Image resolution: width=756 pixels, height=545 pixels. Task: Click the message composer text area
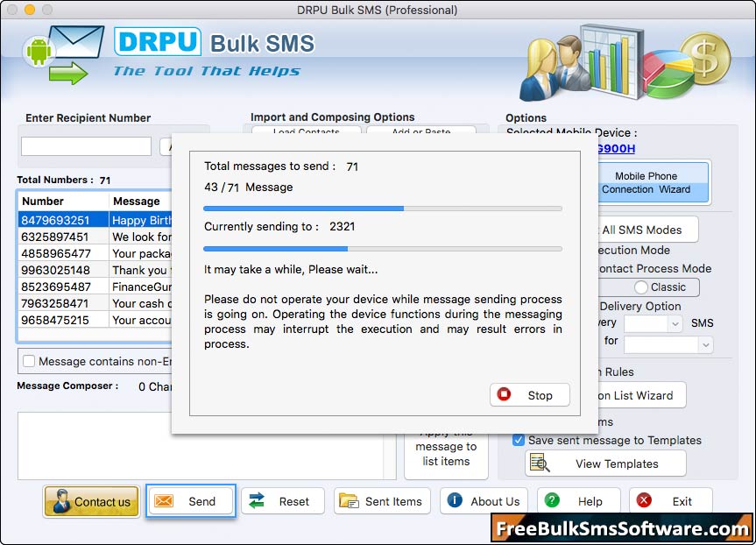pos(208,446)
